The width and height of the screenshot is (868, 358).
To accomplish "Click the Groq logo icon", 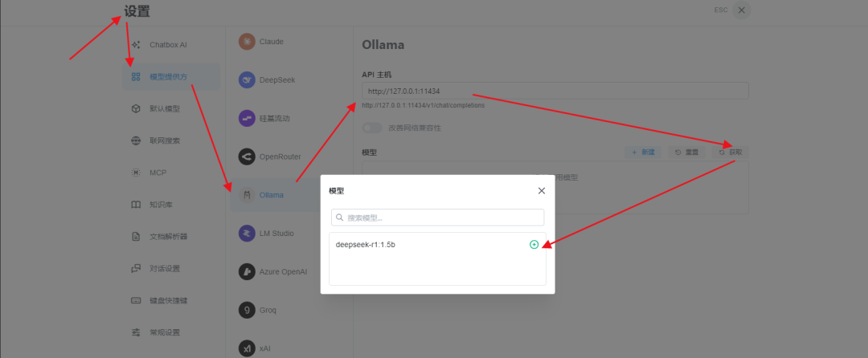I will 247,310.
